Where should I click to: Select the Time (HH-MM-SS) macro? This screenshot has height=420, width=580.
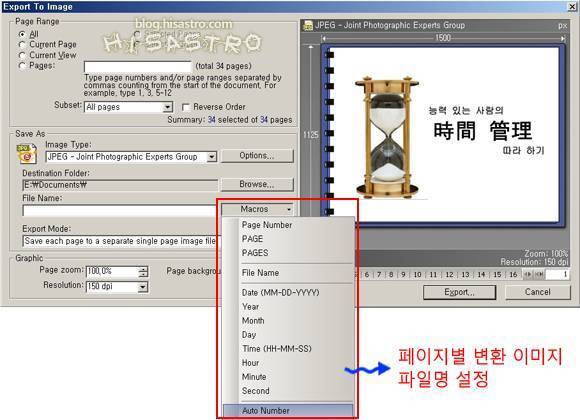pyautogui.click(x=277, y=349)
